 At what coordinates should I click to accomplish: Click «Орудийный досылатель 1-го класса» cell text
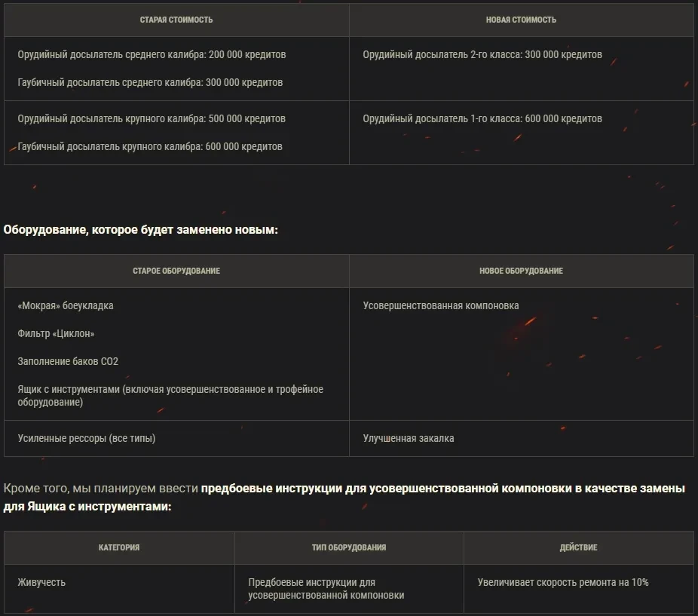[x=482, y=119]
